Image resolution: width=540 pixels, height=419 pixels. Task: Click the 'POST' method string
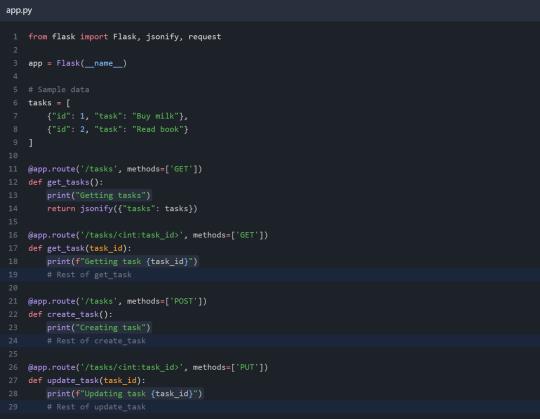coord(184,301)
